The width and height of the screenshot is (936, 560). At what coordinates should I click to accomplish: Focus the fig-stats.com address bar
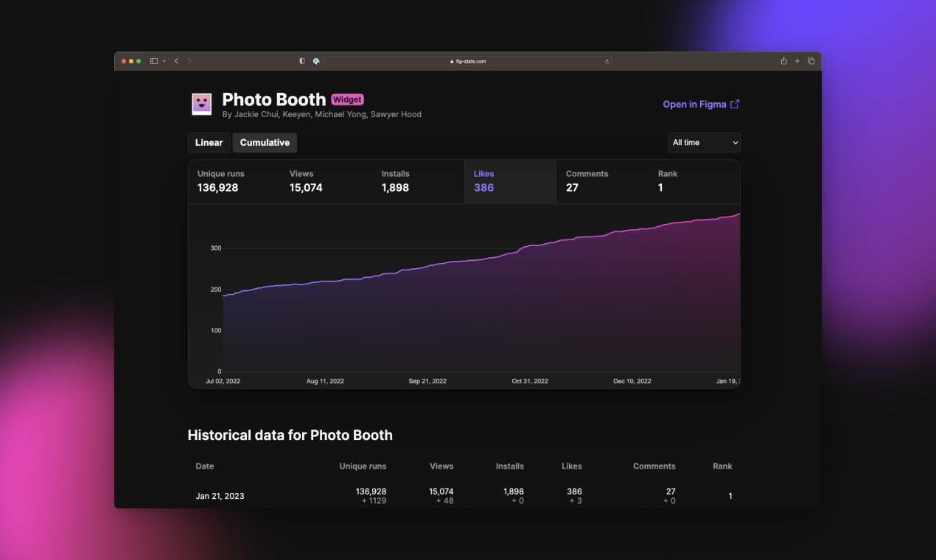click(x=468, y=61)
